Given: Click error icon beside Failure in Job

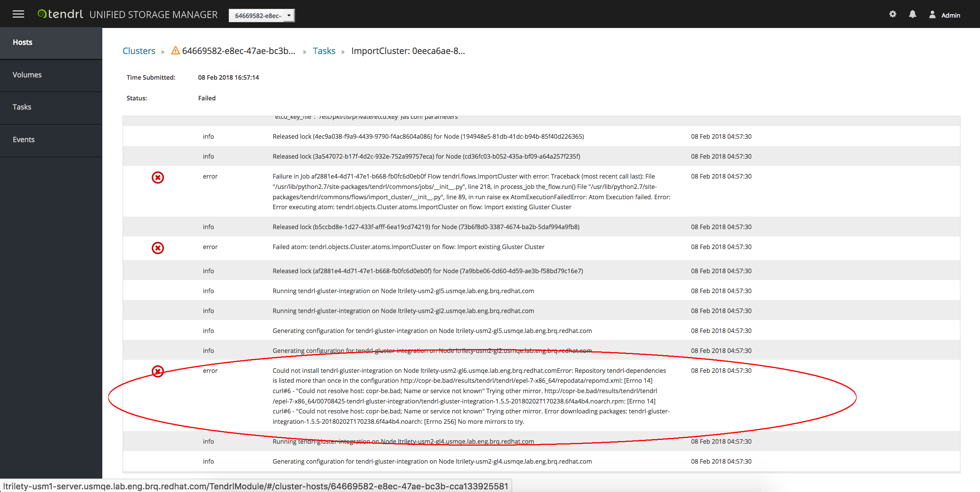Looking at the screenshot, I should coord(158,177).
